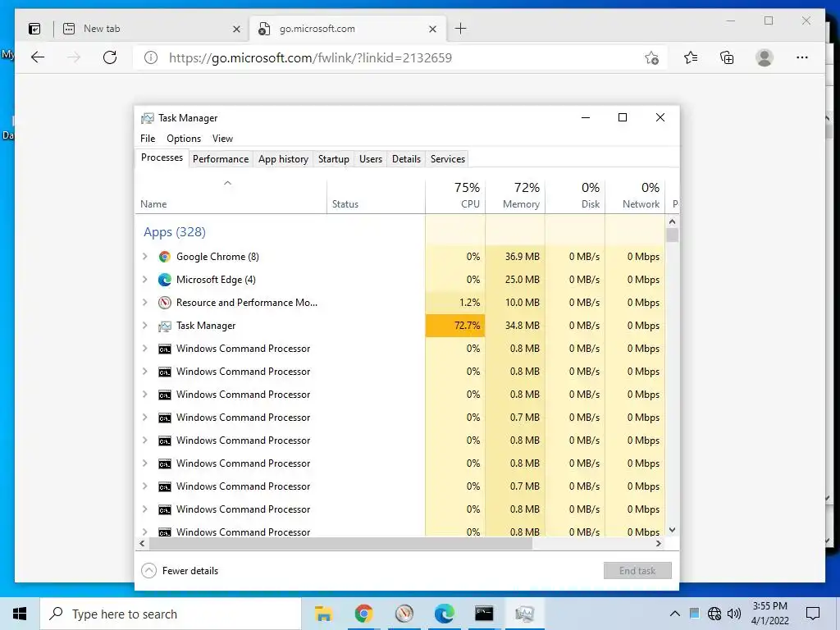Image resolution: width=840 pixels, height=630 pixels.
Task: Open Microsoft Edge from the taskbar
Action: pos(444,614)
